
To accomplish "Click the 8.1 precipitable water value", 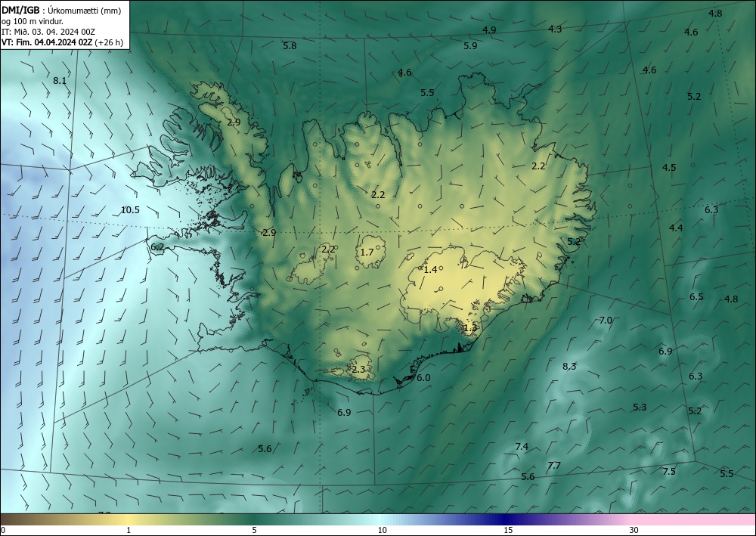I will tap(60, 80).
